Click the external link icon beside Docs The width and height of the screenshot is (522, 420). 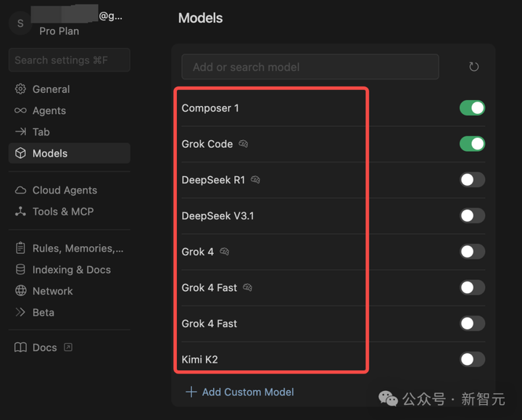(68, 347)
